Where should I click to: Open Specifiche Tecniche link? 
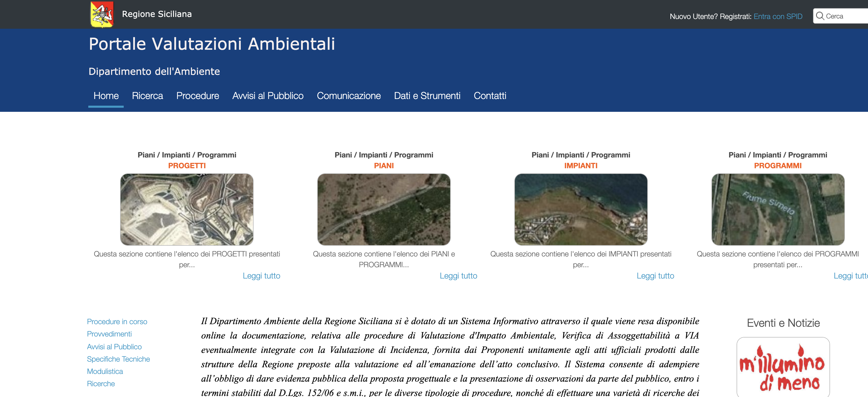(x=119, y=359)
